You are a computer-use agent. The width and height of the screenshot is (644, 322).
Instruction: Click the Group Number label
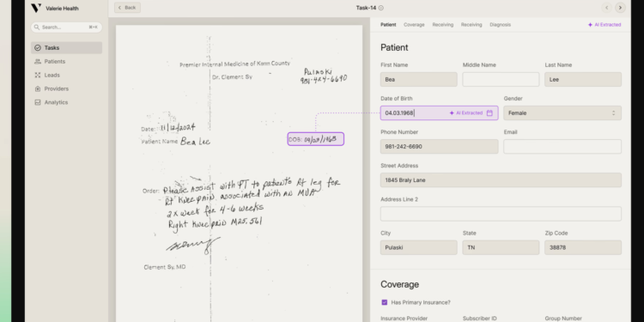(x=563, y=319)
